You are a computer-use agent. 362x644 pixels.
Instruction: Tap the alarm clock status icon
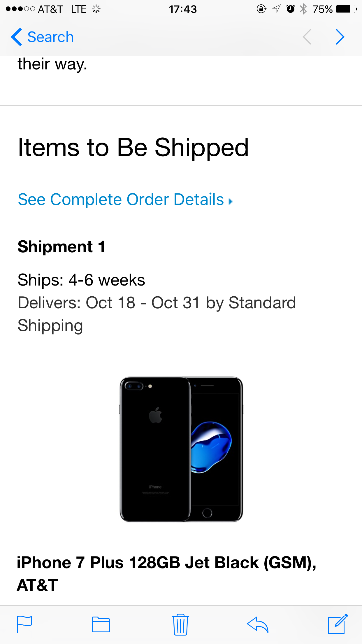[x=290, y=9]
